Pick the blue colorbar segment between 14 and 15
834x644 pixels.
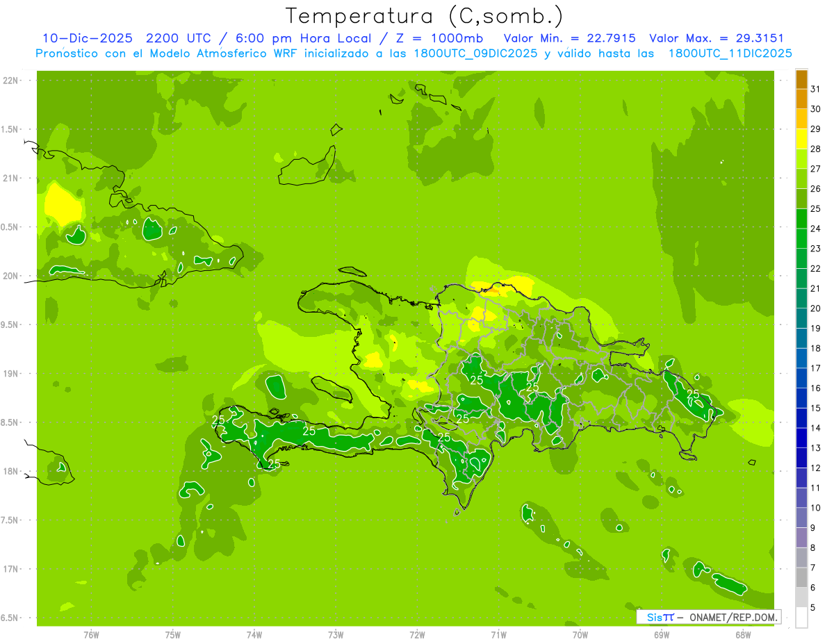[x=801, y=418]
